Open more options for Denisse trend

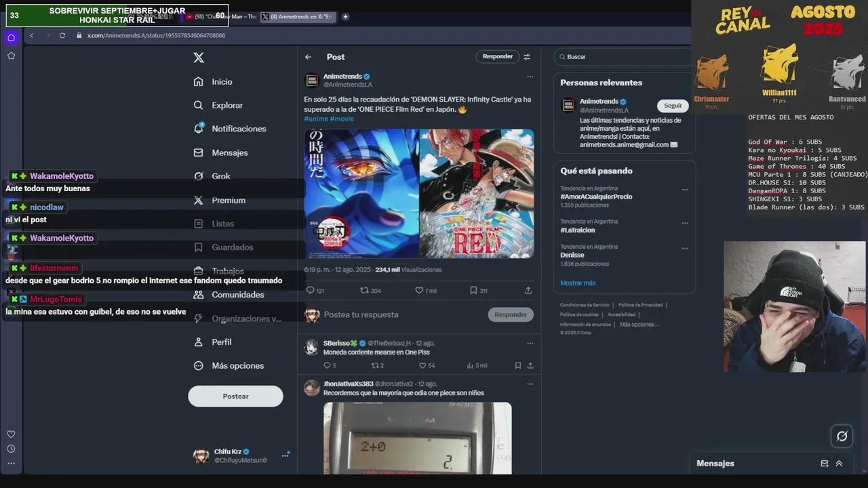[x=685, y=249]
